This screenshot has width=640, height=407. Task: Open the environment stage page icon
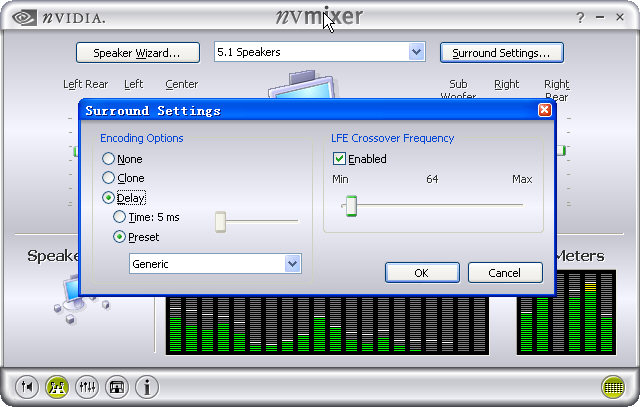(x=117, y=386)
